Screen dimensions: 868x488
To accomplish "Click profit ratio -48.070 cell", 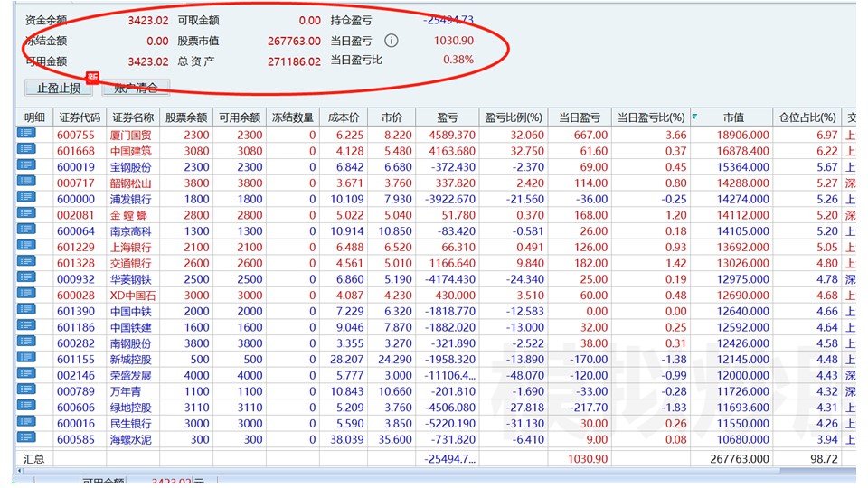I will [524, 376].
